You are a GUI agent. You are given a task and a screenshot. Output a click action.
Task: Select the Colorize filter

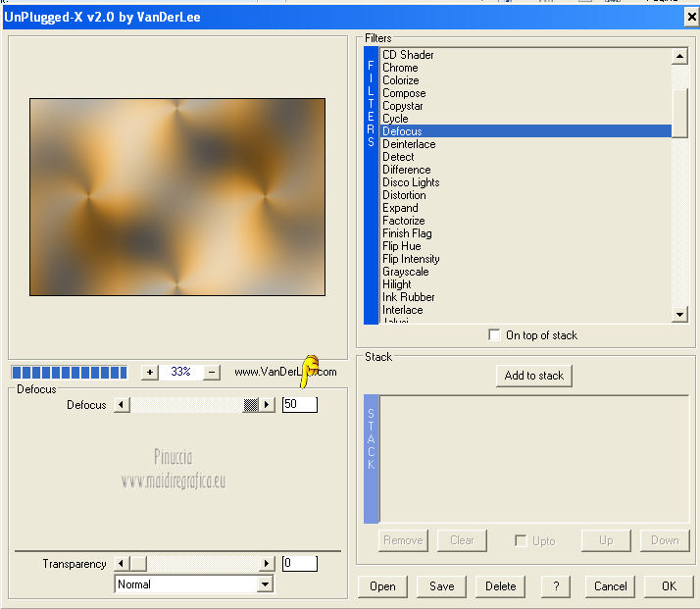click(525, 80)
